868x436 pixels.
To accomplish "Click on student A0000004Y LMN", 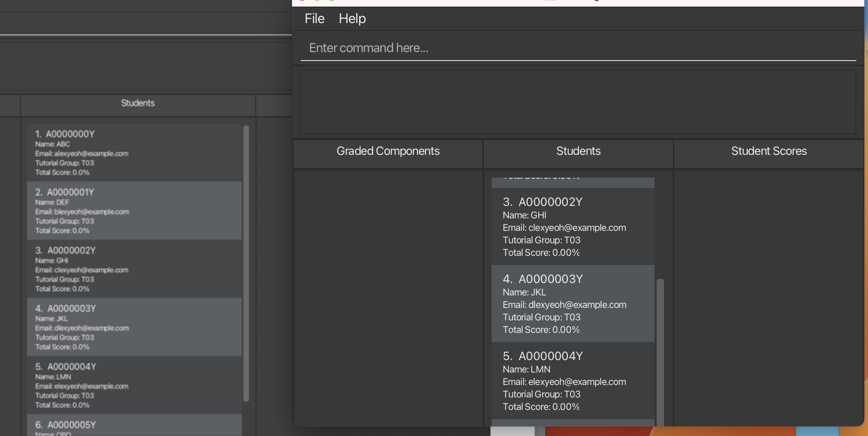I will pos(572,381).
